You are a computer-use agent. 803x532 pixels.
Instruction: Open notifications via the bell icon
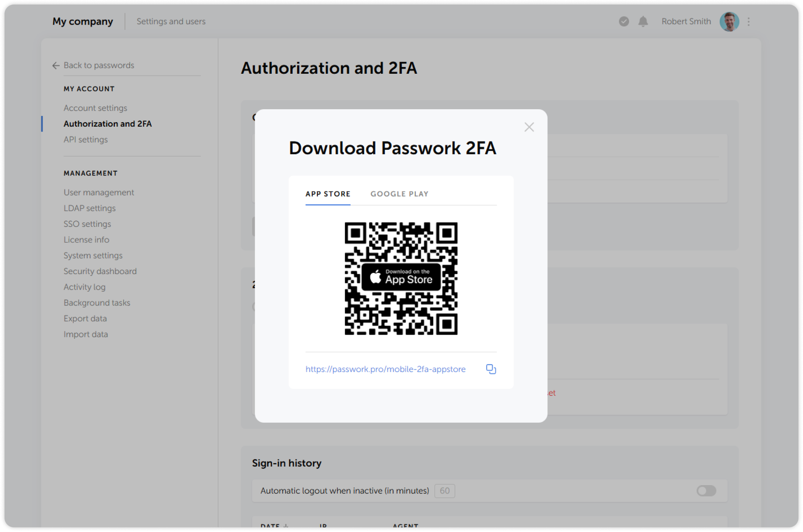[x=643, y=22]
